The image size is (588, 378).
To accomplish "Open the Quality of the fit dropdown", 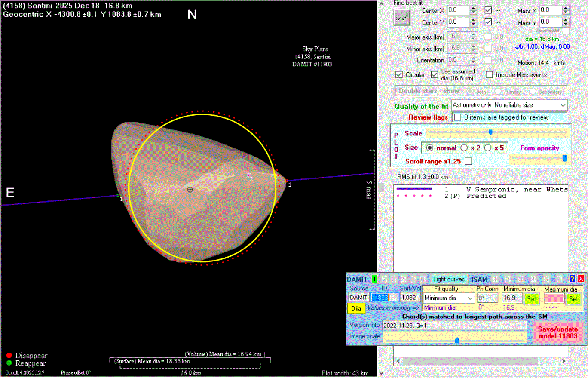I will 563,105.
